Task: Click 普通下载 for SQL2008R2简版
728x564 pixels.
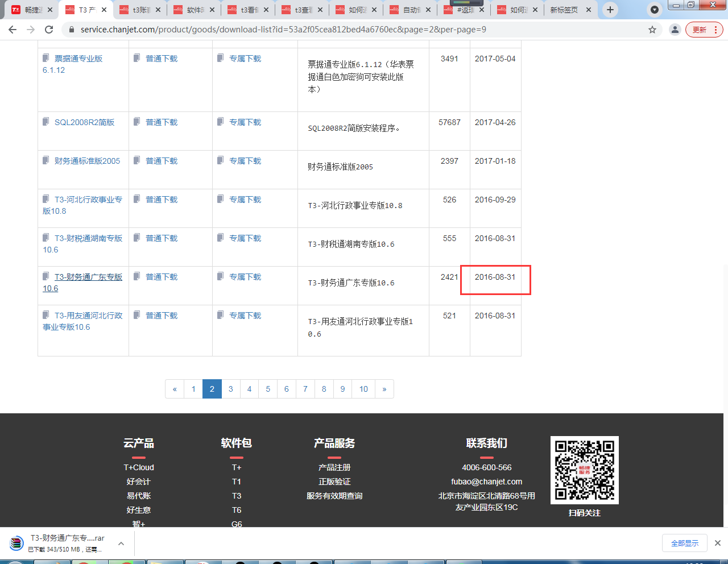Action: click(x=162, y=122)
